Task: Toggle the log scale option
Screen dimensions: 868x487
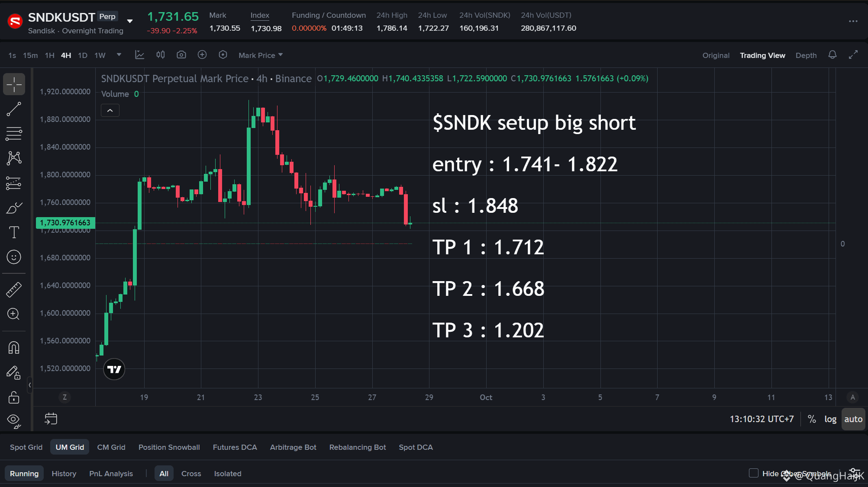Action: pos(830,419)
